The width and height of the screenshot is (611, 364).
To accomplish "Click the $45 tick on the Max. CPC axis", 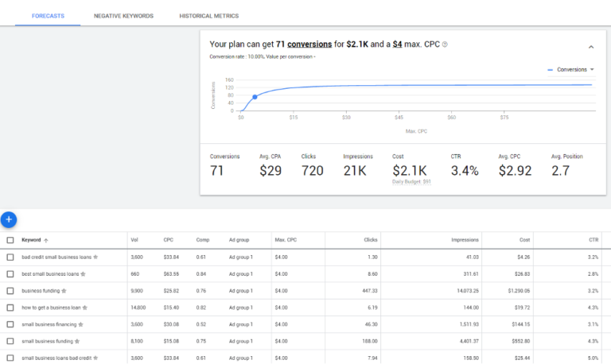I will pyautogui.click(x=399, y=117).
